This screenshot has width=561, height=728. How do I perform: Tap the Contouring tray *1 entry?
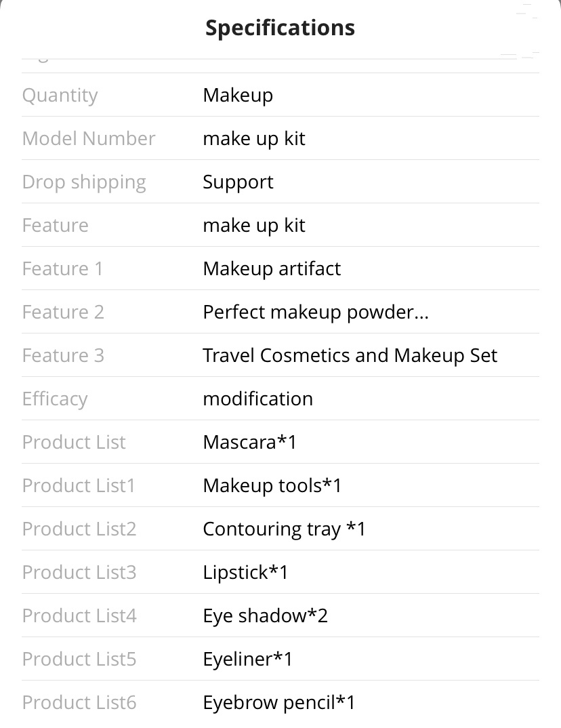click(285, 529)
